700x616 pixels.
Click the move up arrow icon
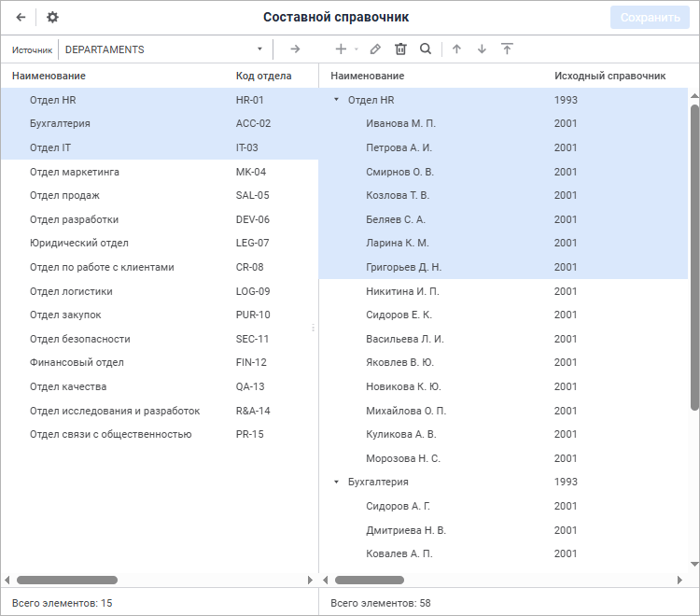[456, 49]
